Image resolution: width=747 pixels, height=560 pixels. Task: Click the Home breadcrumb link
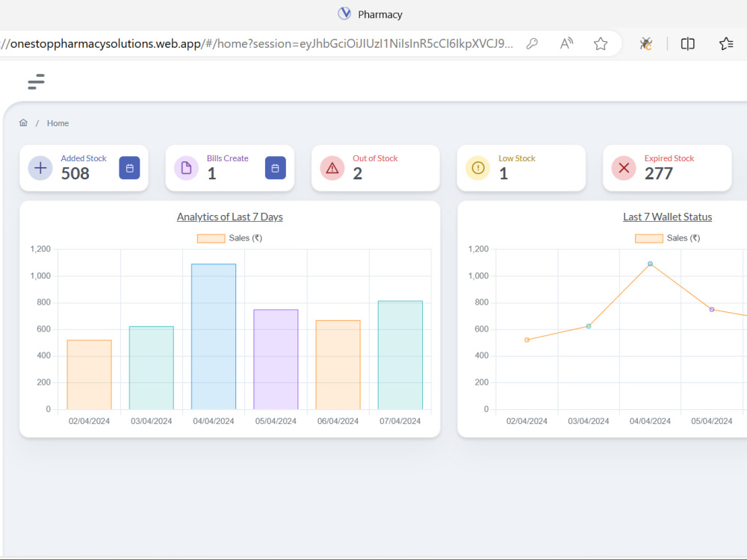(58, 123)
